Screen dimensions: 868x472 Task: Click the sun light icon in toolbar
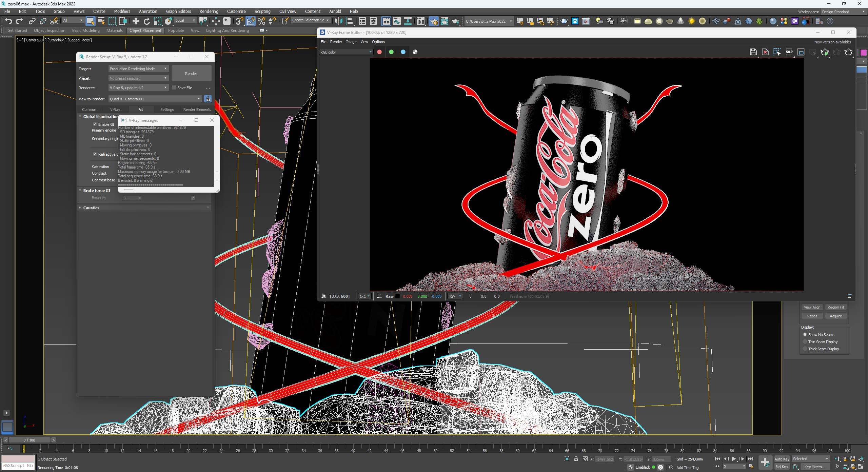coord(691,21)
